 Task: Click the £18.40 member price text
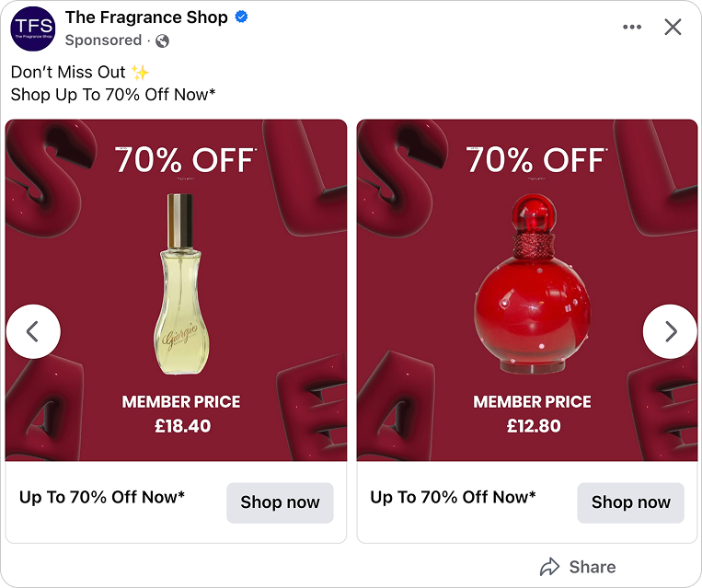click(180, 426)
